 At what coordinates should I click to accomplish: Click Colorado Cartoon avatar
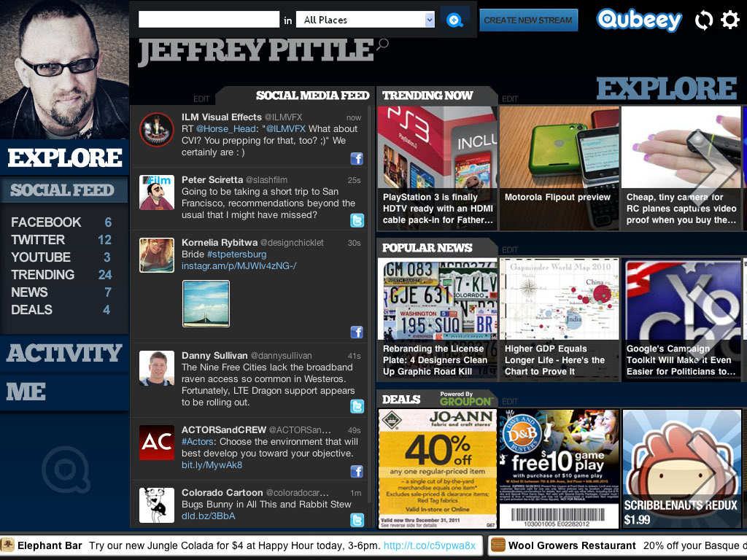pos(157,505)
